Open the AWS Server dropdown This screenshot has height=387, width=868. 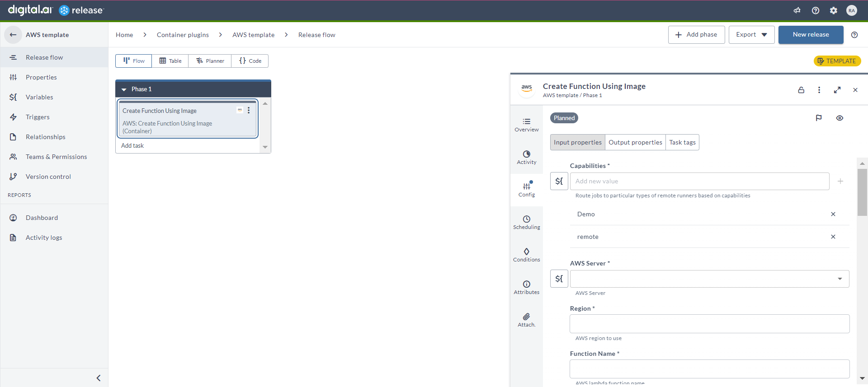tap(709, 279)
